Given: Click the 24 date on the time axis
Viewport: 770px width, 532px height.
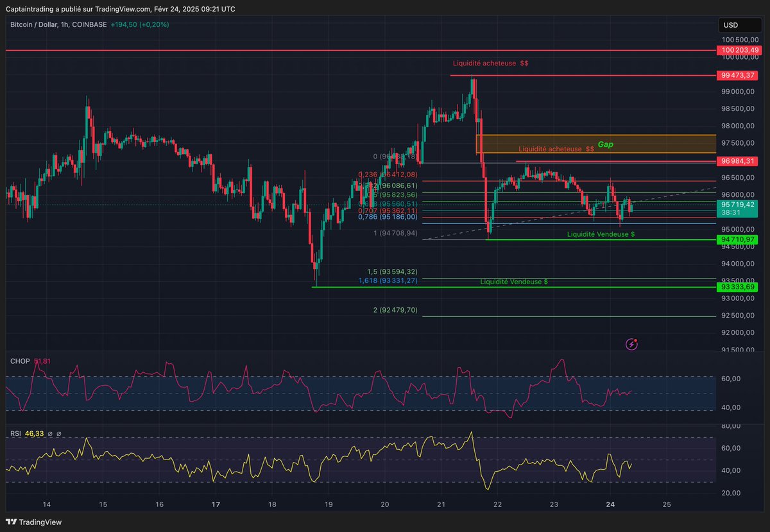Looking at the screenshot, I should pos(610,504).
